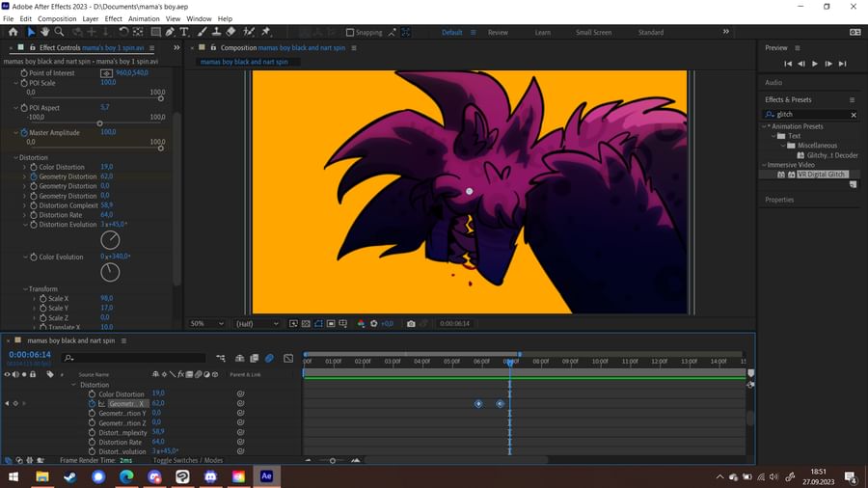Click the Geometr...X graph editor icon
The width and height of the screenshot is (868, 488).
pyautogui.click(x=102, y=404)
